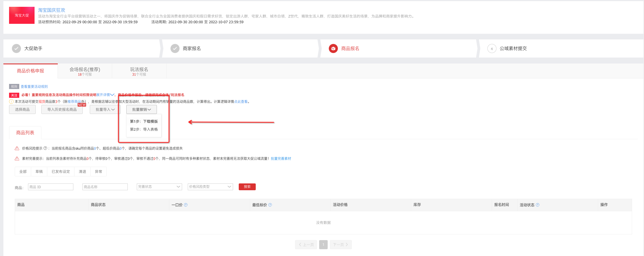Choose 第2步：导入表格 from the menu
644x256 pixels.
click(x=144, y=129)
